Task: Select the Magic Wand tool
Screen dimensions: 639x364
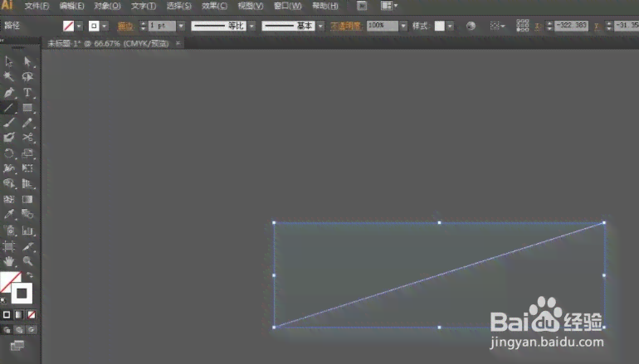Action: click(8, 76)
